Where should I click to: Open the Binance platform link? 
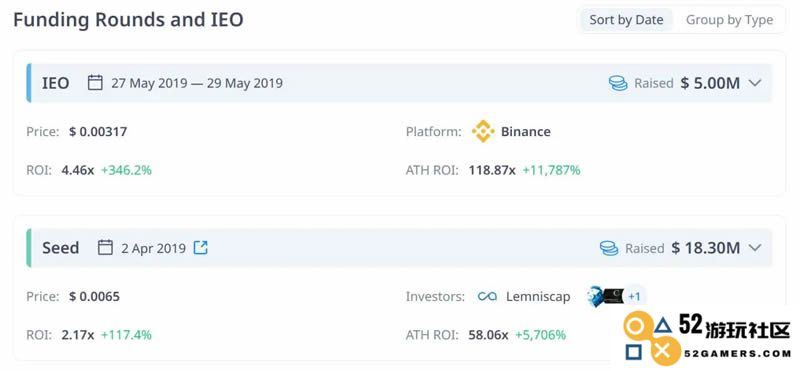(x=526, y=132)
